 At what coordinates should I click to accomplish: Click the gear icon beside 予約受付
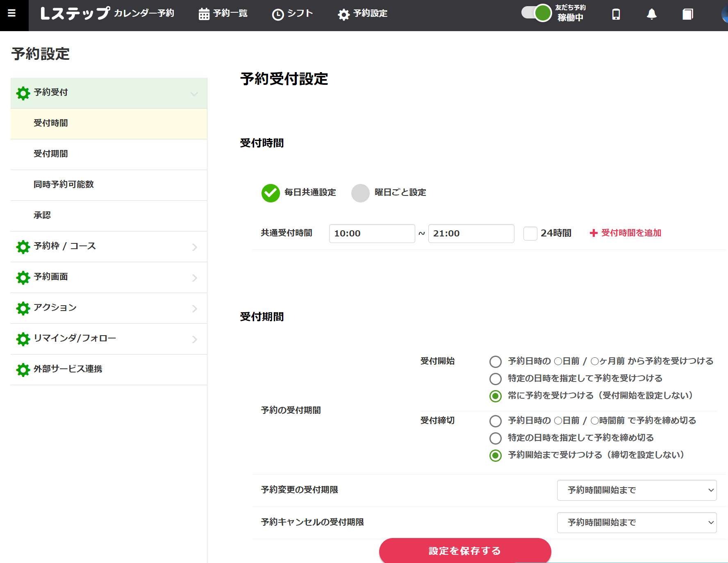(23, 93)
